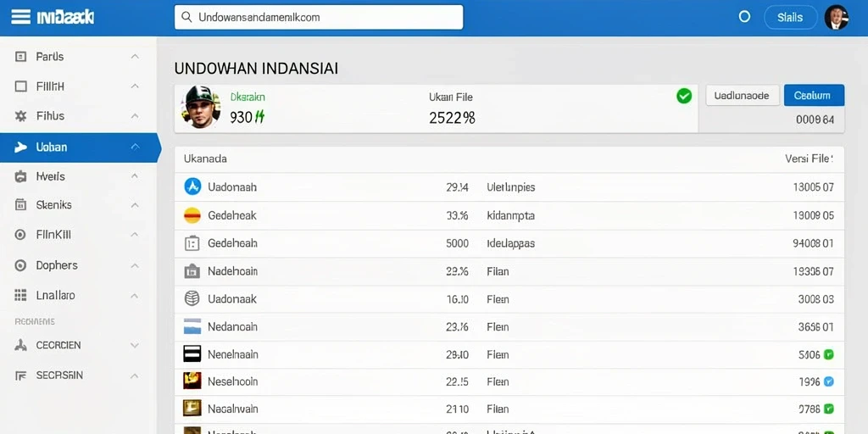Click the blue striped icon beside Nedanoain

coord(192,326)
